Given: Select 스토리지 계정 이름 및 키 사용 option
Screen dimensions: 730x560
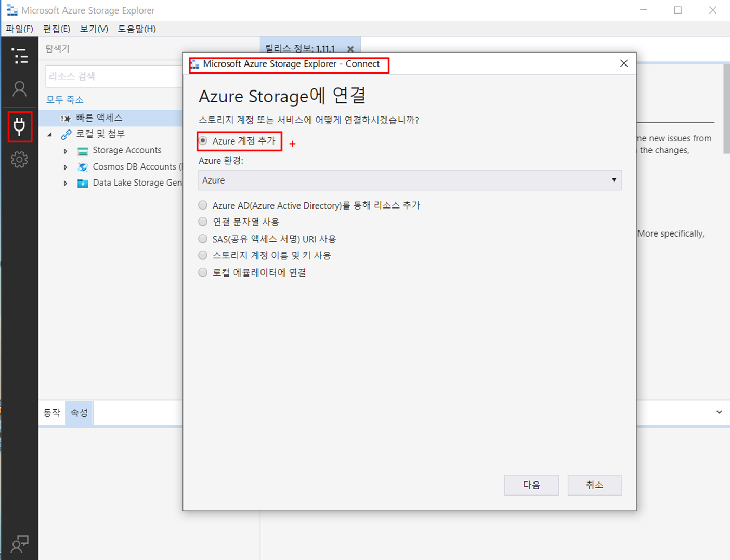Looking at the screenshot, I should click(x=203, y=255).
